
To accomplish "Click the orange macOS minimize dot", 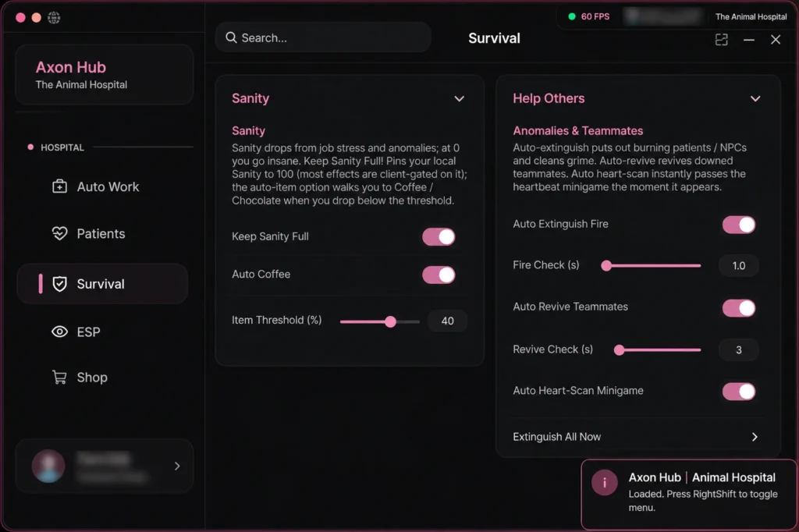I will (37, 18).
